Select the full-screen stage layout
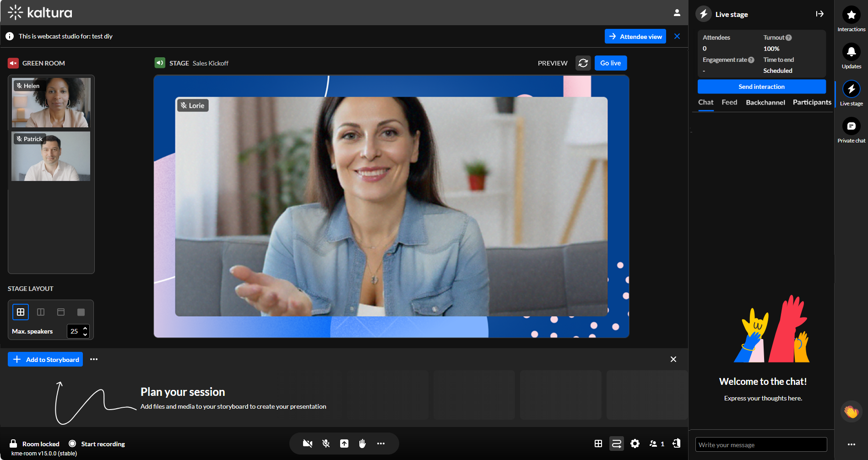The height and width of the screenshot is (460, 868). click(x=81, y=312)
